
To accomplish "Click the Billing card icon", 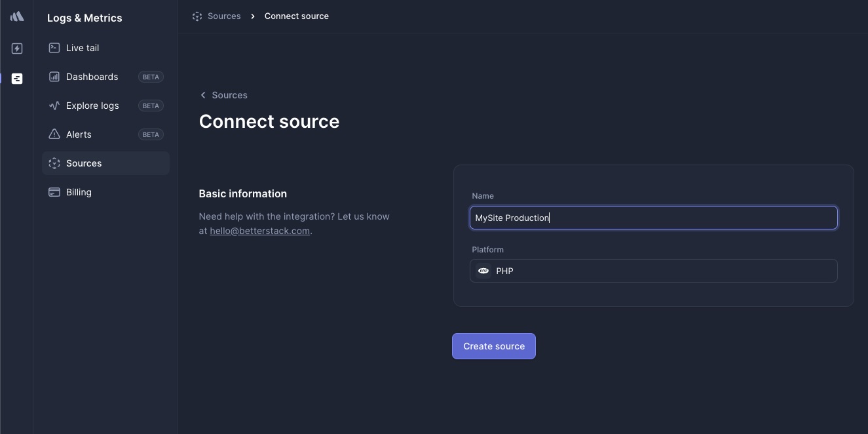I will pyautogui.click(x=54, y=192).
